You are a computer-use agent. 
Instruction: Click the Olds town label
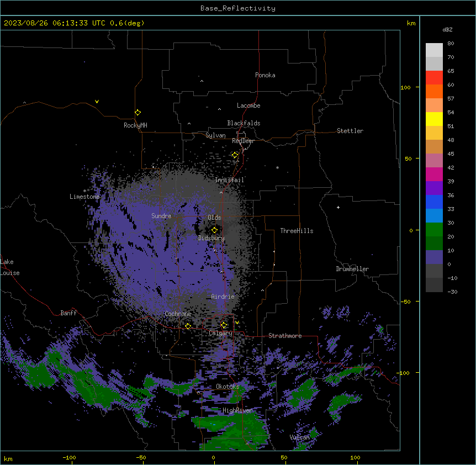(x=214, y=218)
